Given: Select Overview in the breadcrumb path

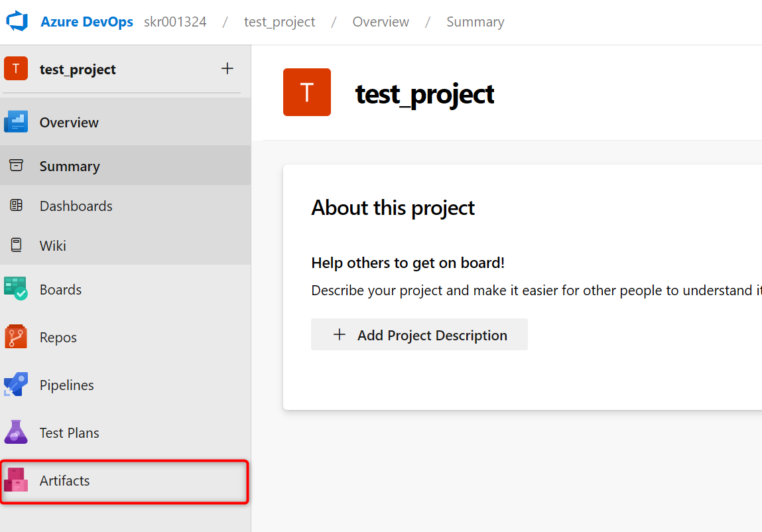Looking at the screenshot, I should point(380,22).
